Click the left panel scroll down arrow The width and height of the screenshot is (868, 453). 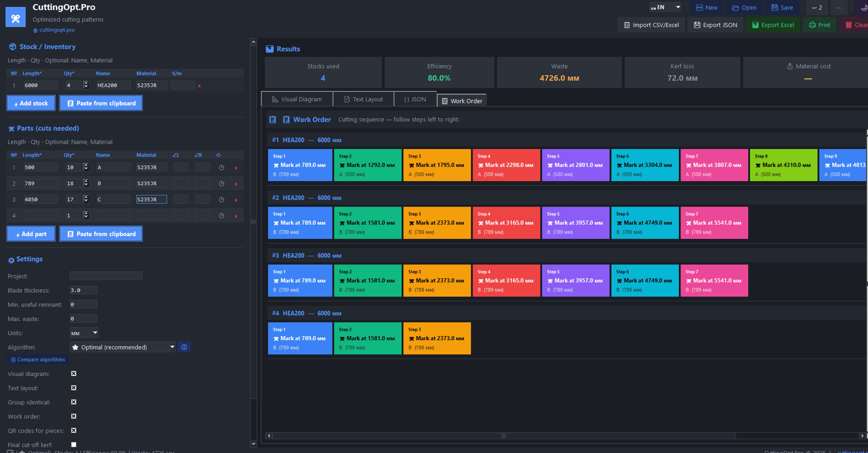point(253,444)
